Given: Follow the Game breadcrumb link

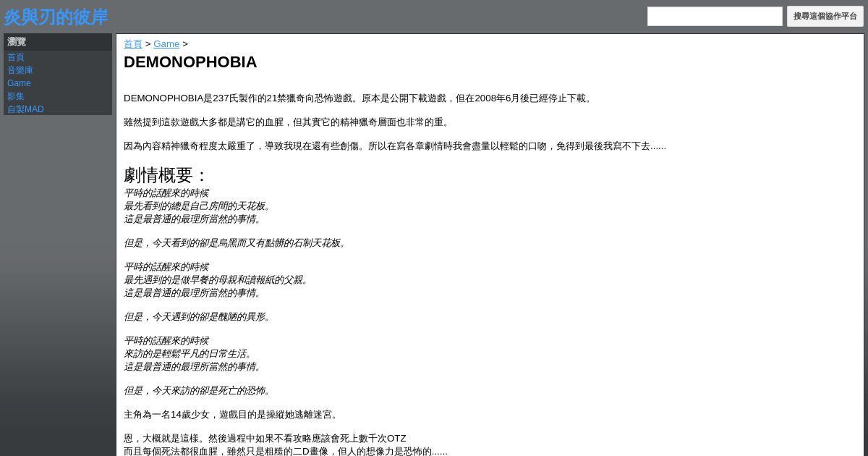Looking at the screenshot, I should [166, 44].
